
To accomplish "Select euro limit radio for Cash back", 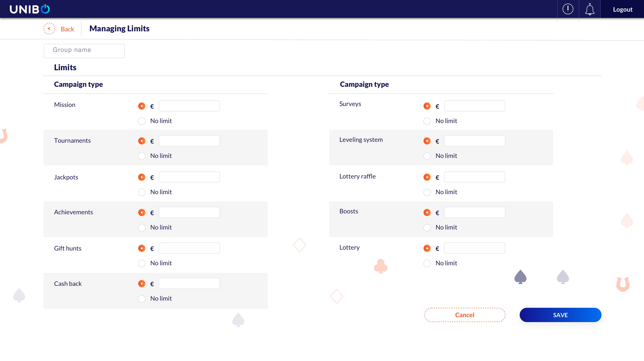I will coord(142,284).
